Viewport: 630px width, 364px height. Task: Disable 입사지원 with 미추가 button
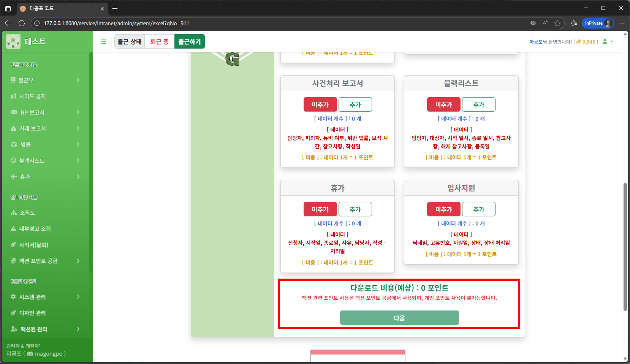coord(444,209)
